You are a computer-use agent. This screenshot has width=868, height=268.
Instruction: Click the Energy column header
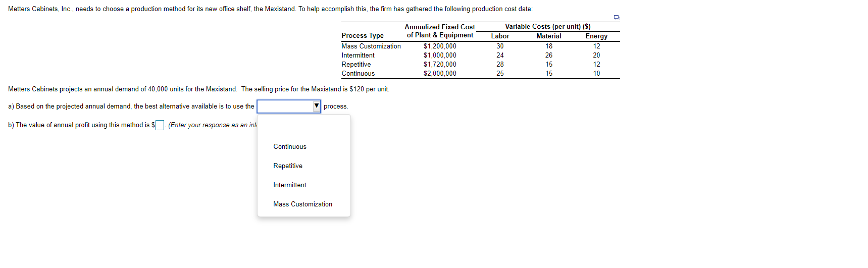coord(596,36)
